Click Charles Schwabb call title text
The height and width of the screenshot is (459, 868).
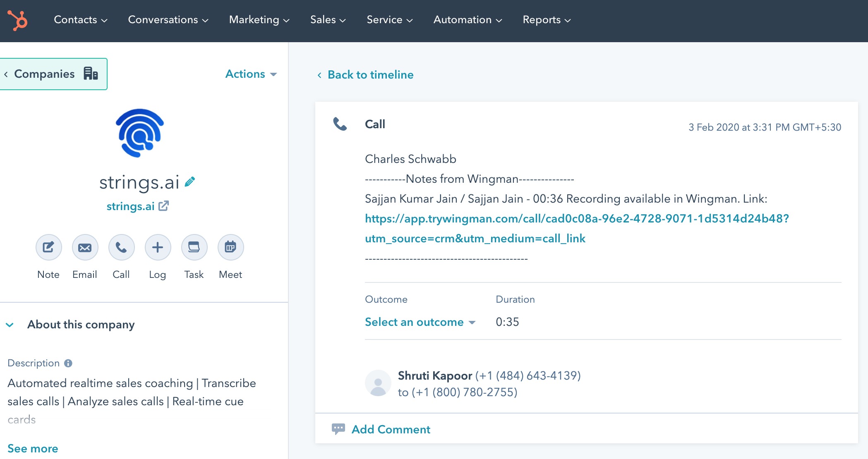[x=410, y=159]
